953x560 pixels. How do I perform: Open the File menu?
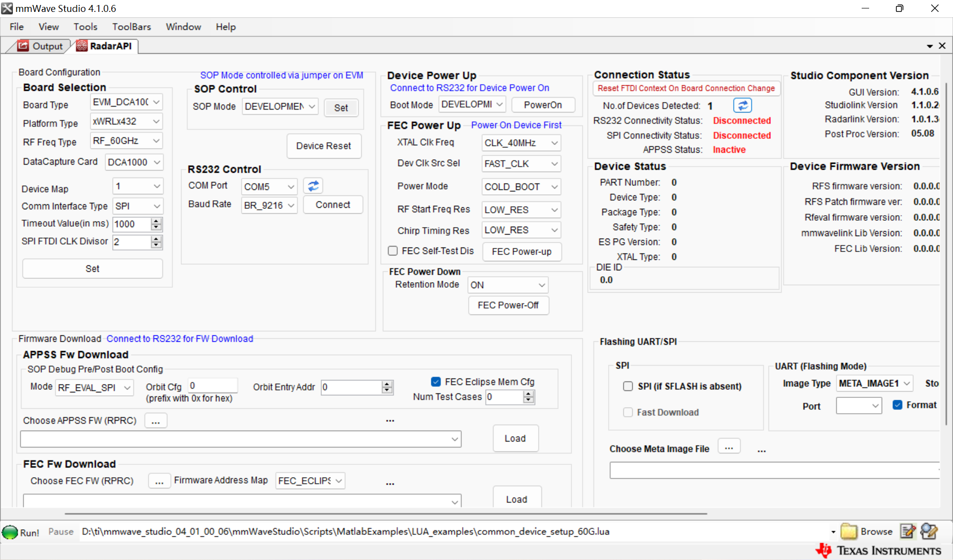click(x=16, y=27)
